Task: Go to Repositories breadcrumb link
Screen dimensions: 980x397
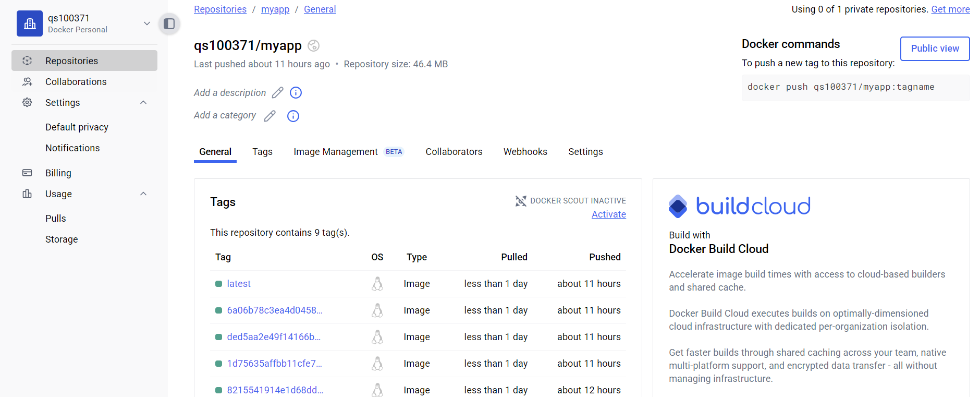Action: point(220,9)
